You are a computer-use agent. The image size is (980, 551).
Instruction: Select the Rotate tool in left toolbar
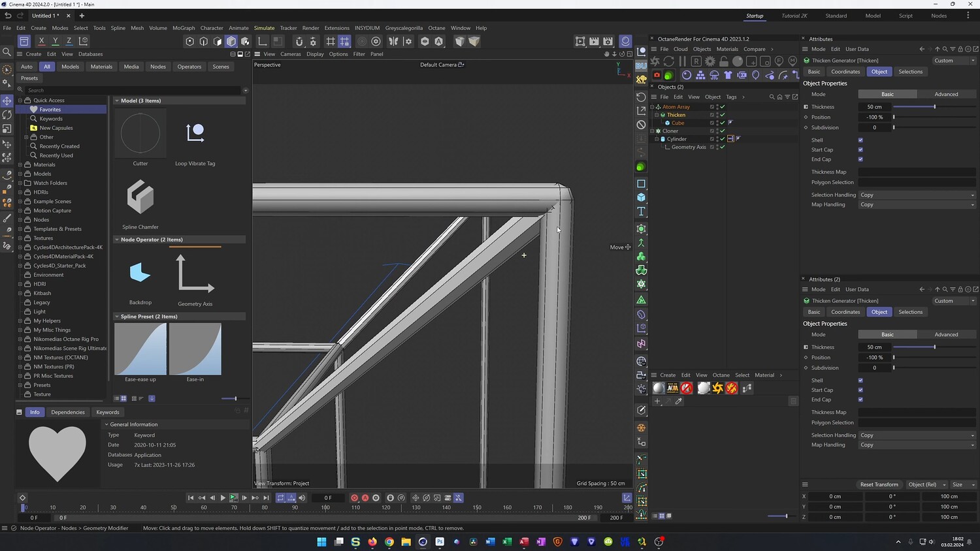(7, 114)
